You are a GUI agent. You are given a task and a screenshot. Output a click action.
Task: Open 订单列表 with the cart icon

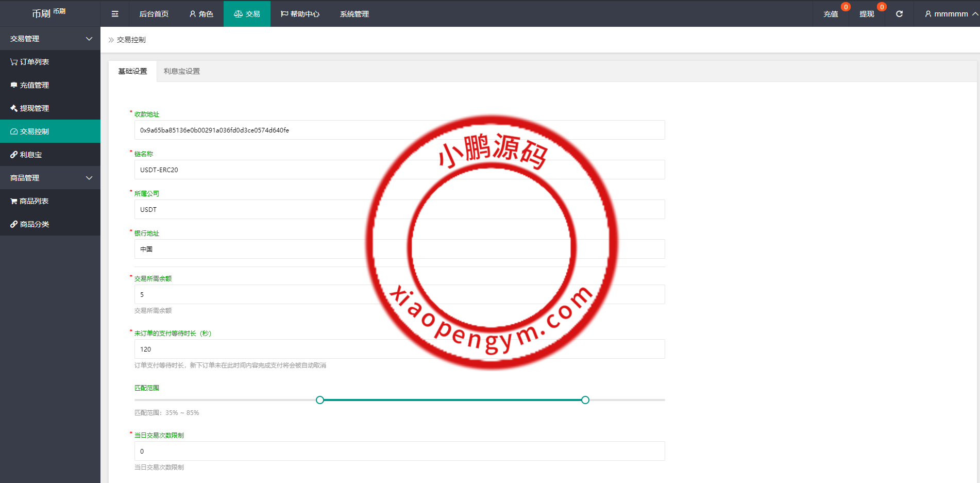pyautogui.click(x=30, y=62)
